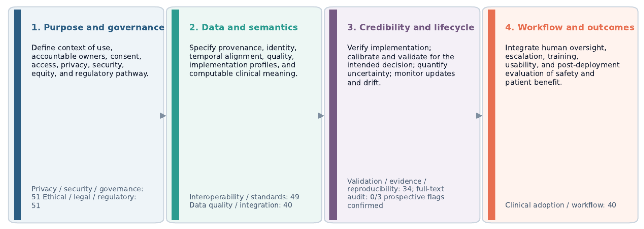
Task: Select the orange vertical color bar
Action: click(x=492, y=115)
